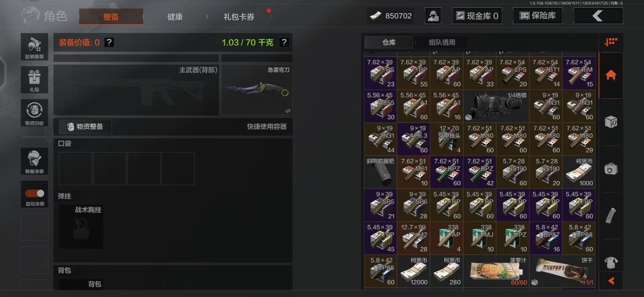Open the 礼包 gift box icon
This screenshot has width=644, height=297.
[34, 80]
